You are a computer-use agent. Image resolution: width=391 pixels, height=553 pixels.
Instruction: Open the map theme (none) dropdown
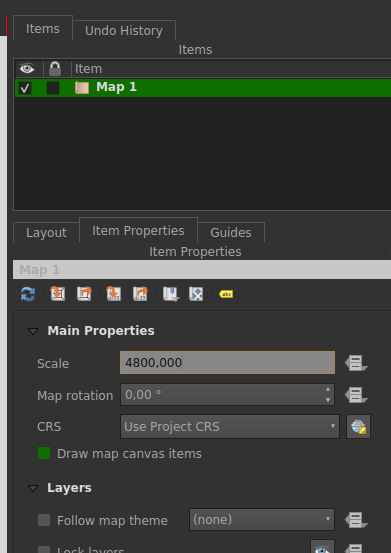click(262, 519)
